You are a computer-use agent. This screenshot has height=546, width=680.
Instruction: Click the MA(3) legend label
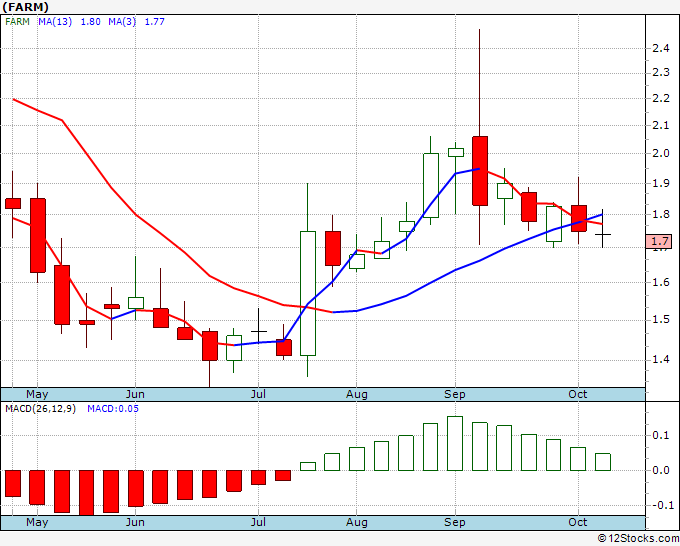122,21
